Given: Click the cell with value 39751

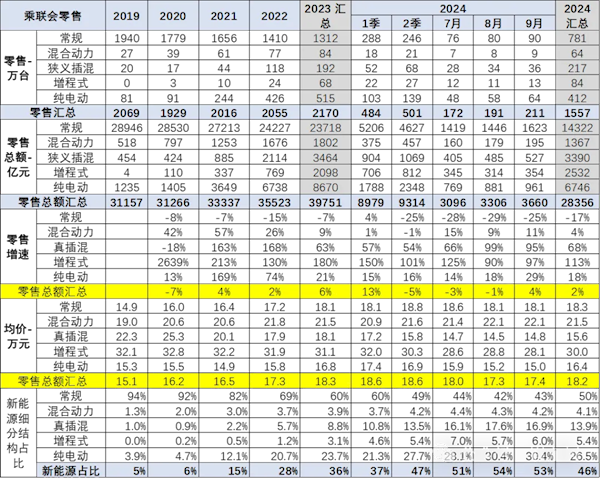Looking at the screenshot, I should pyautogui.click(x=325, y=202).
